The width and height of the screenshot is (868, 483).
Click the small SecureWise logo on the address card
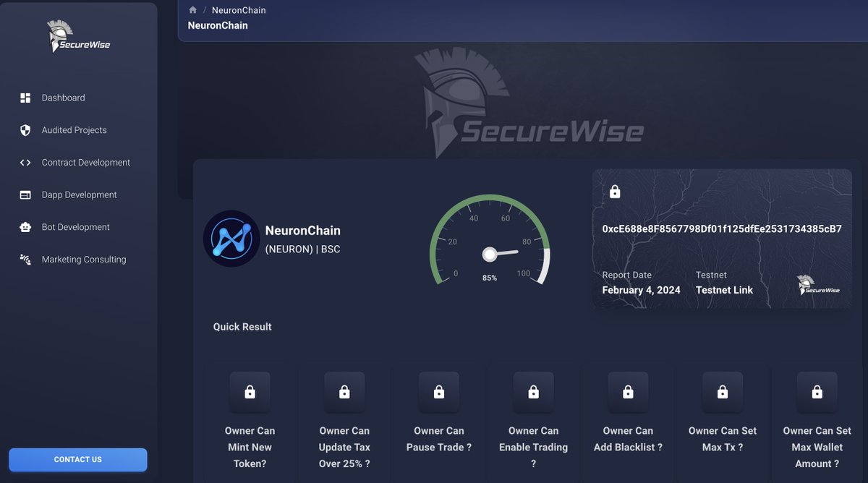(818, 285)
